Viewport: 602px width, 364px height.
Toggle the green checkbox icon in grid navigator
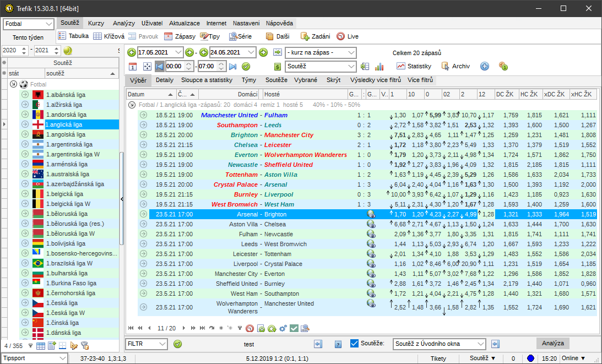pyautogui.click(x=294, y=328)
